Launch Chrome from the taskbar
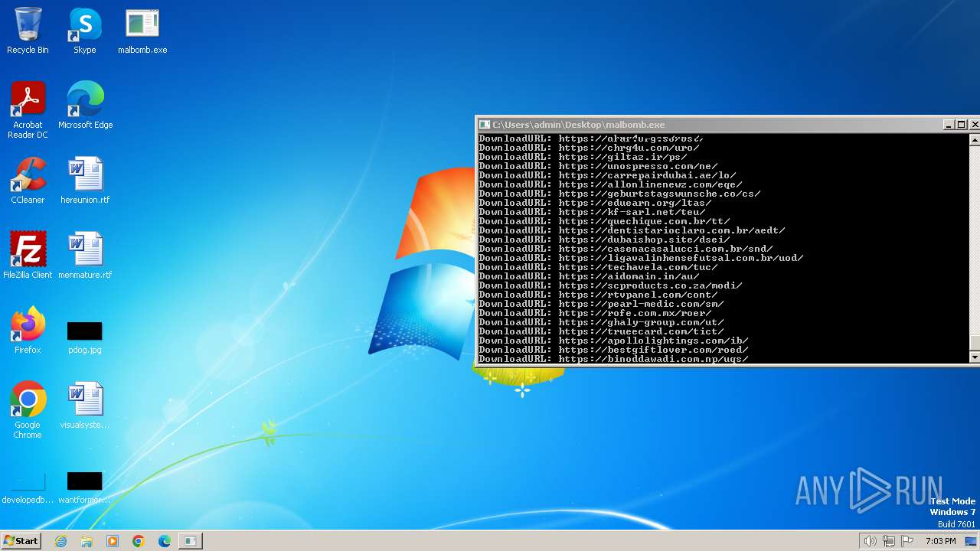The height and width of the screenshot is (551, 980). [x=139, y=541]
